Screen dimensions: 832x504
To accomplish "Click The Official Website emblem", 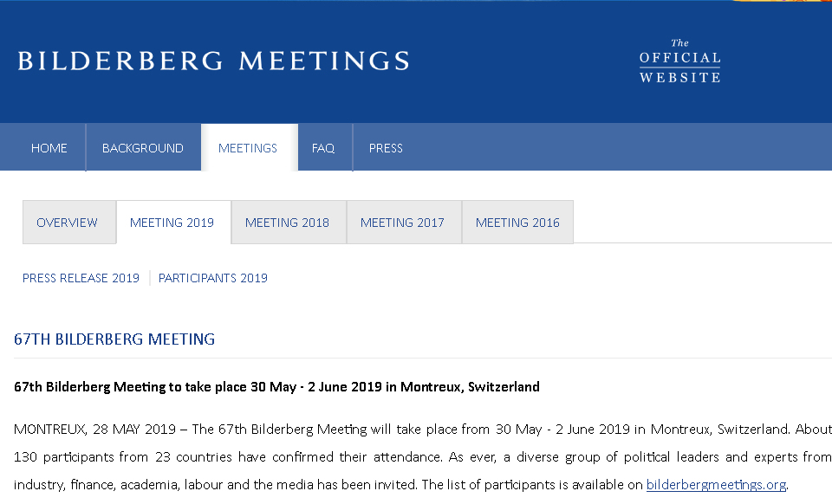I will coord(679,62).
